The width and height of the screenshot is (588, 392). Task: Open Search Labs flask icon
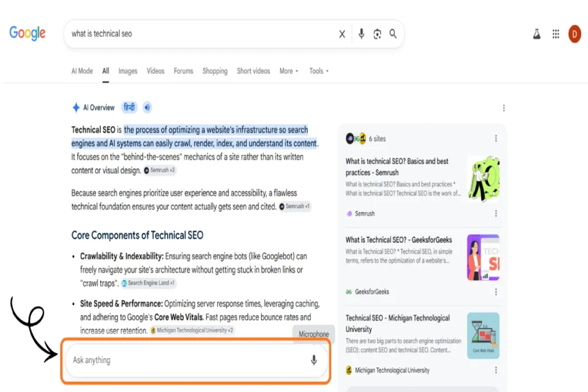[x=537, y=34]
